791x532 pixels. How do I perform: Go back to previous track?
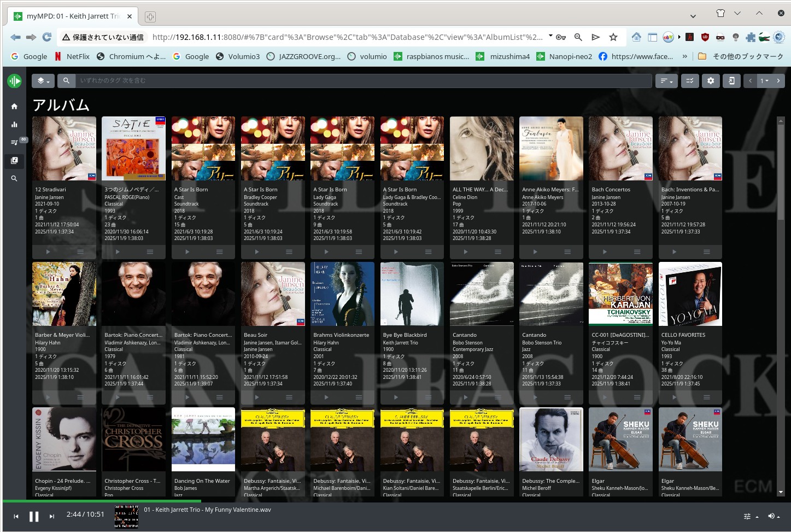[x=16, y=516]
